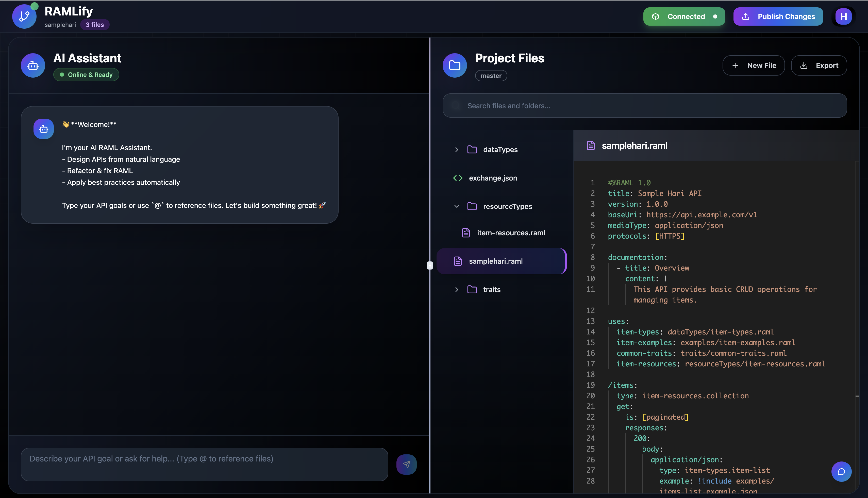Click the send message paper plane icon
The image size is (868, 498).
click(406, 464)
